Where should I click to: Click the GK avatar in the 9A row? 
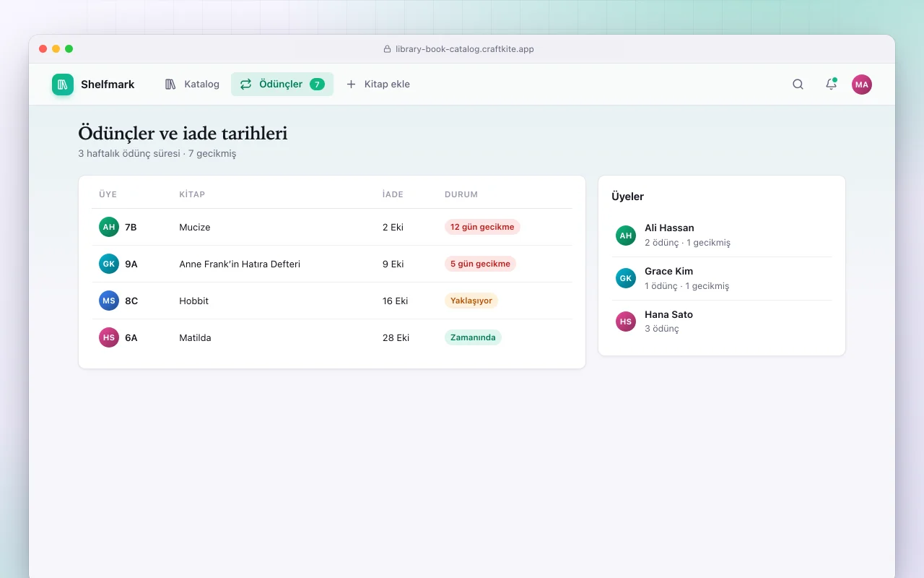click(109, 264)
